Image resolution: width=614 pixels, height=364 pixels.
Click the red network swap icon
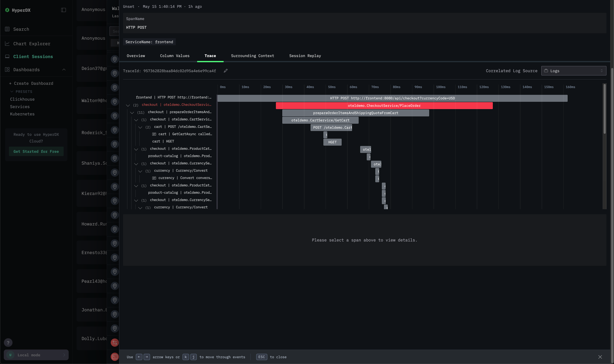[115, 343]
